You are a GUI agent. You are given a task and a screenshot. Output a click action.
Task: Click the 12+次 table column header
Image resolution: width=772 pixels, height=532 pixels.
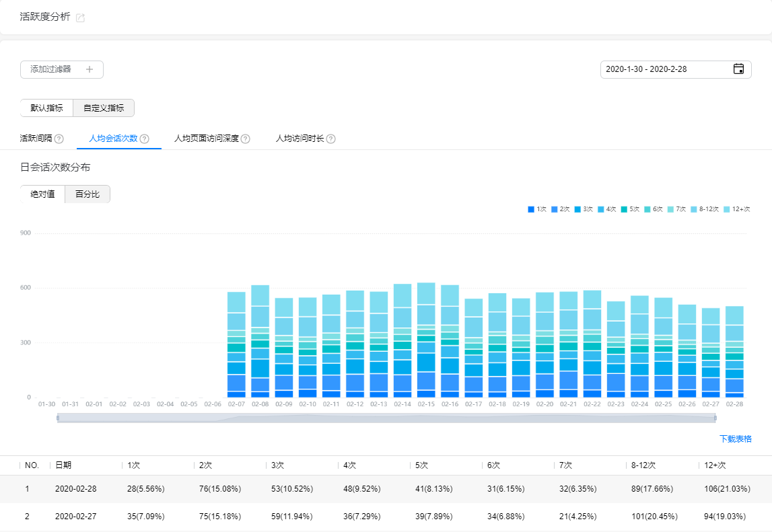click(x=715, y=465)
